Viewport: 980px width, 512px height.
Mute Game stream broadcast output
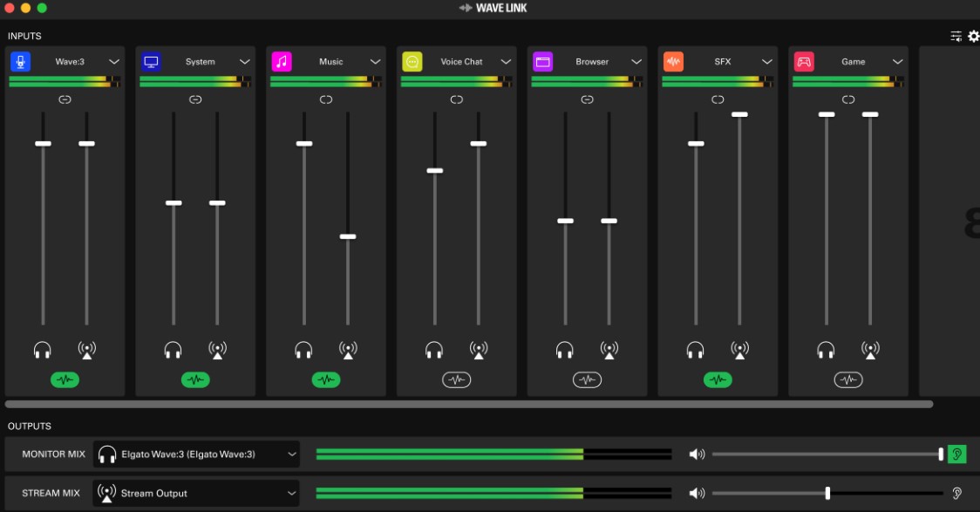click(x=871, y=350)
